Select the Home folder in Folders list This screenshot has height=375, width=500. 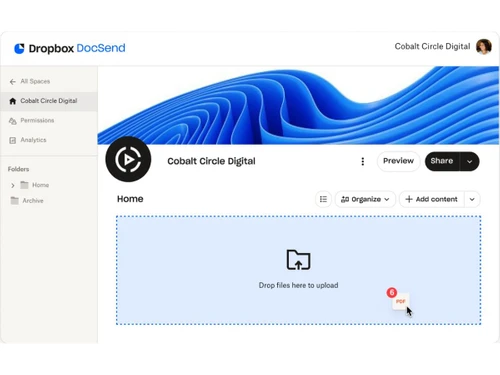click(40, 185)
